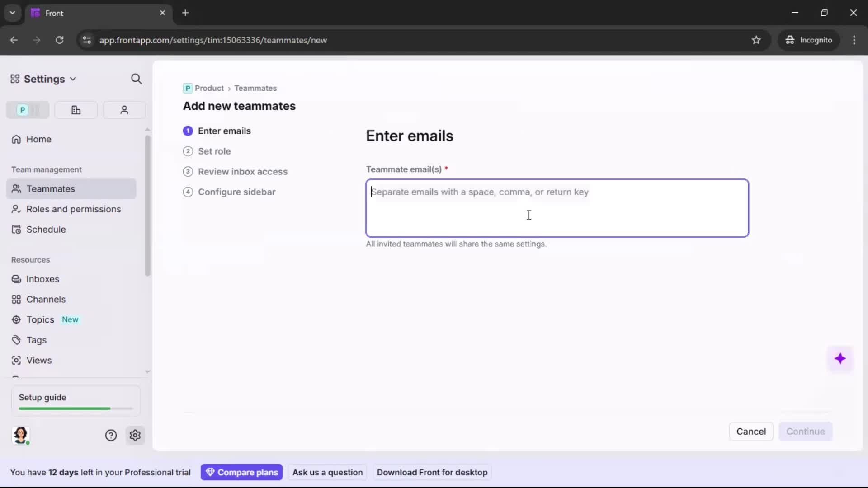The image size is (868, 488).
Task: Reload the current page
Action: (x=59, y=40)
